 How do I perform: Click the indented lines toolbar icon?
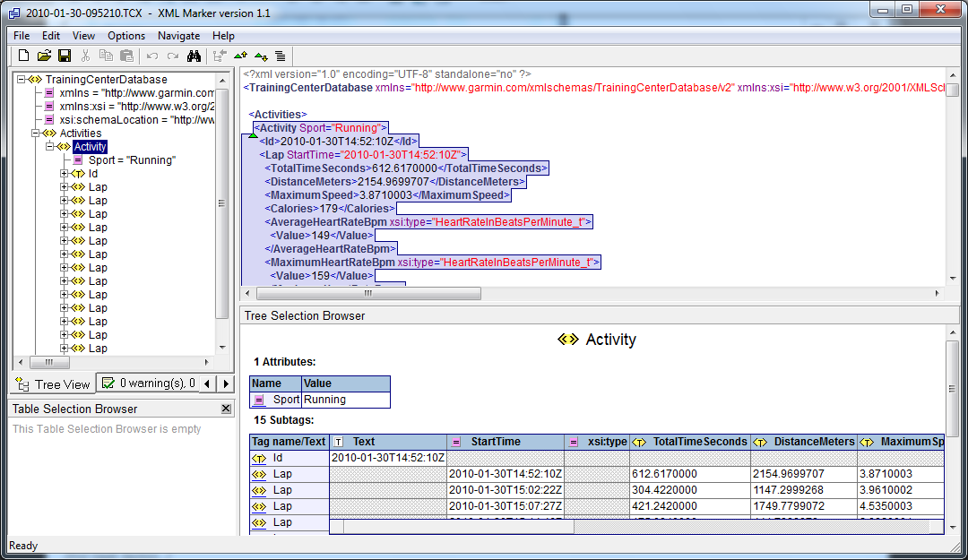281,56
